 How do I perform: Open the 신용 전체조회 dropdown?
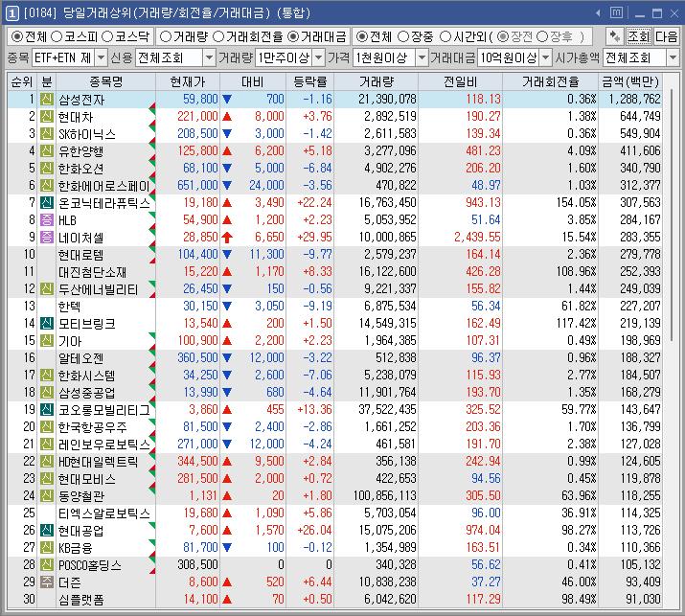click(209, 57)
